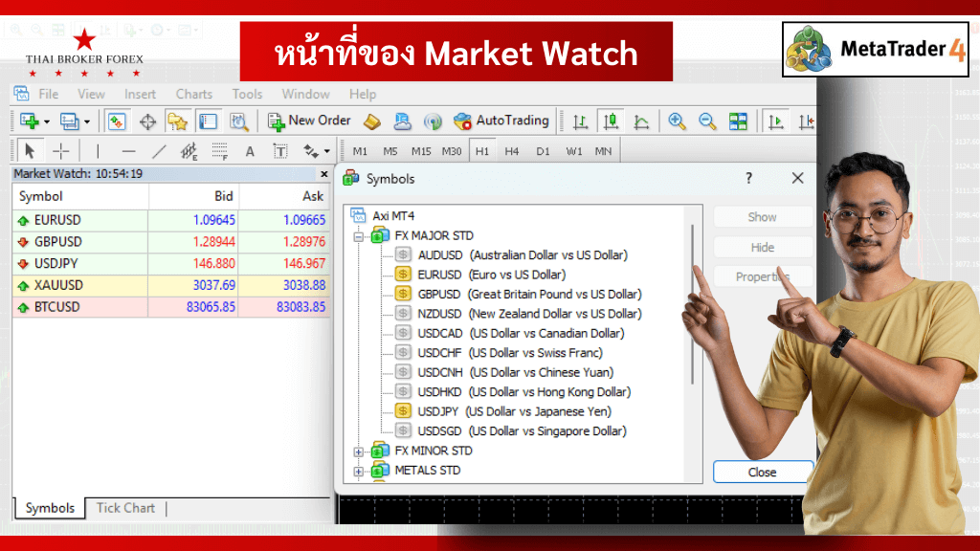This screenshot has height=551, width=980.
Task: Click the Close button in Symbols dialog
Action: pyautogui.click(x=763, y=473)
